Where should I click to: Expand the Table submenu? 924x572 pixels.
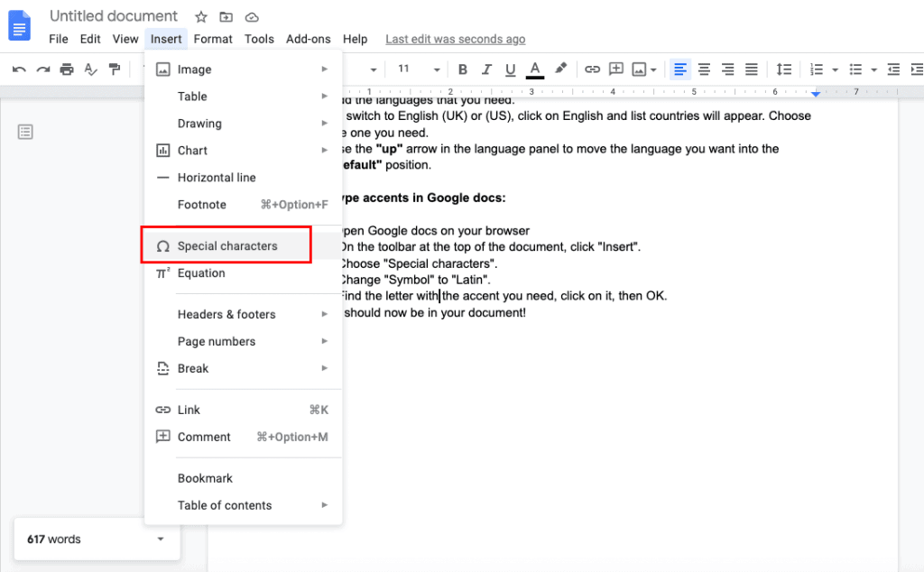pyautogui.click(x=244, y=97)
